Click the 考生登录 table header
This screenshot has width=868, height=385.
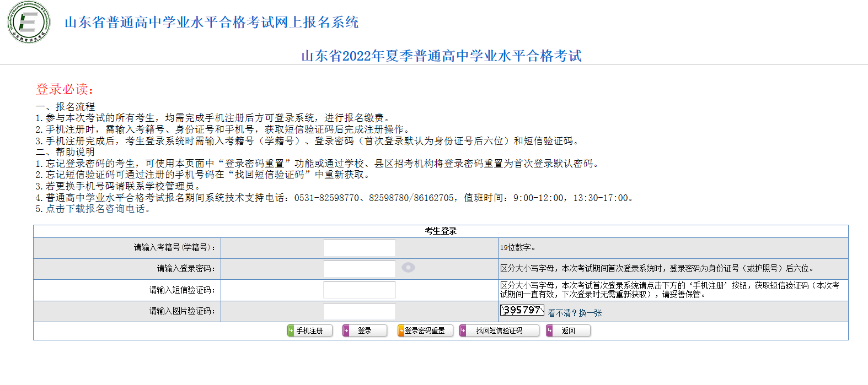click(441, 231)
